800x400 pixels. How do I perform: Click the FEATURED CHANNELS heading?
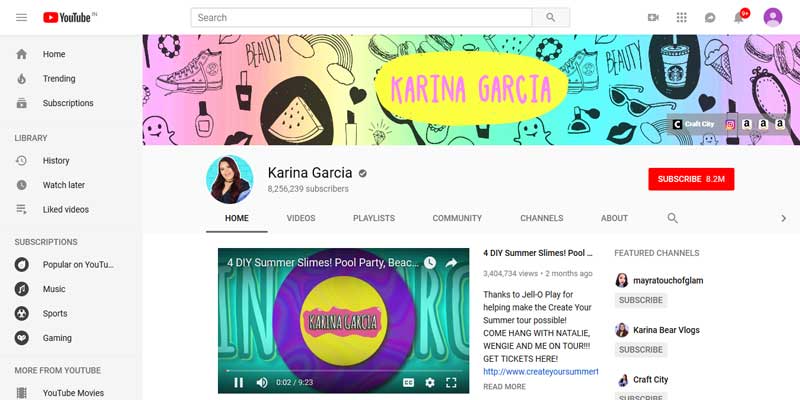(x=657, y=253)
